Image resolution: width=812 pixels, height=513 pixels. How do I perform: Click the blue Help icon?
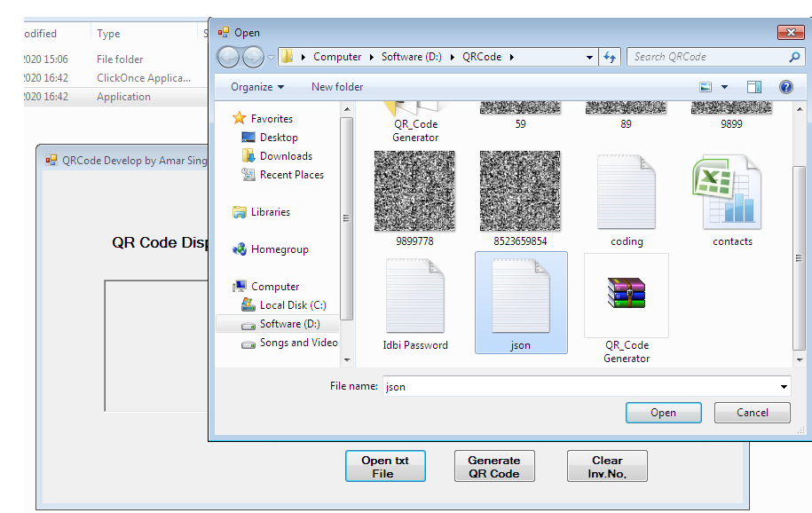click(786, 87)
